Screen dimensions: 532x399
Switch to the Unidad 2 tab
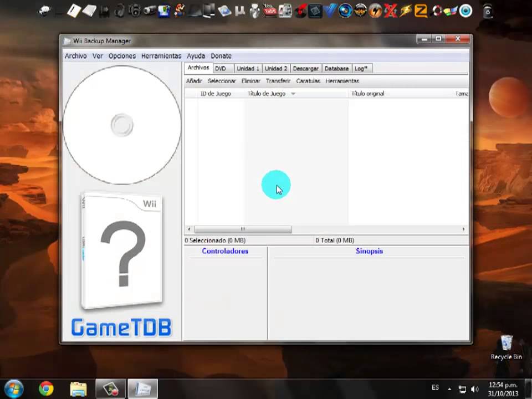276,69
